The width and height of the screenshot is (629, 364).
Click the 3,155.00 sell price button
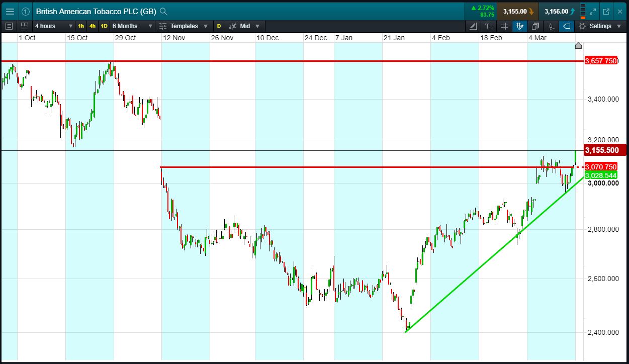(x=518, y=12)
